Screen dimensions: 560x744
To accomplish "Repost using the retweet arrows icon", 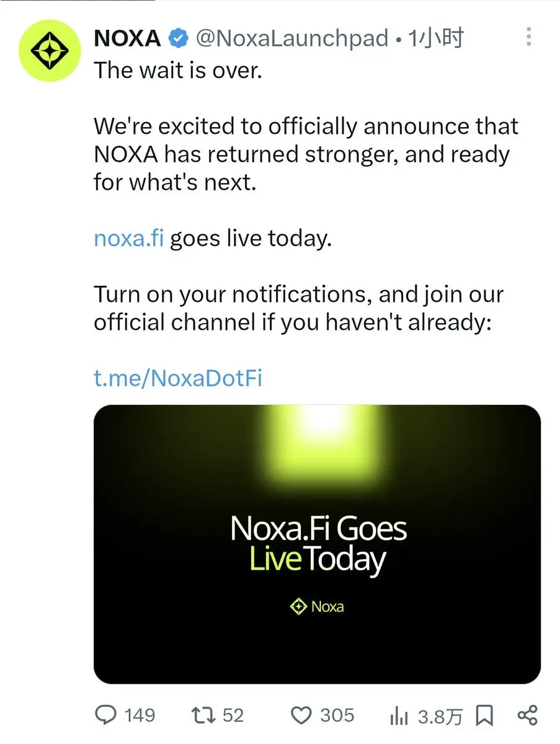I will click(205, 715).
